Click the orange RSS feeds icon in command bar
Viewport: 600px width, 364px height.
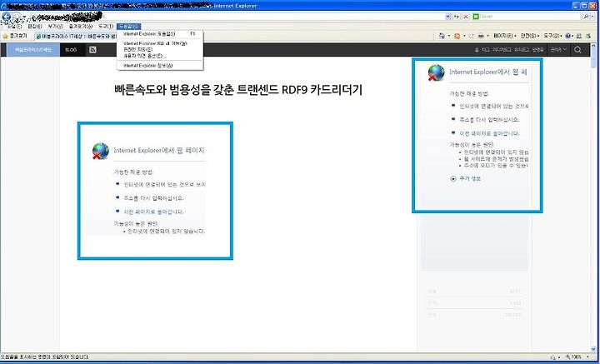(x=457, y=36)
